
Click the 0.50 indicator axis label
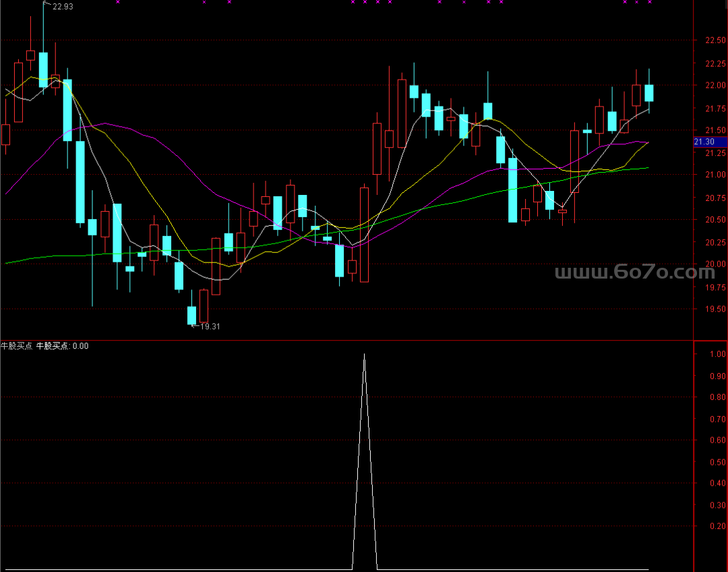pos(718,462)
